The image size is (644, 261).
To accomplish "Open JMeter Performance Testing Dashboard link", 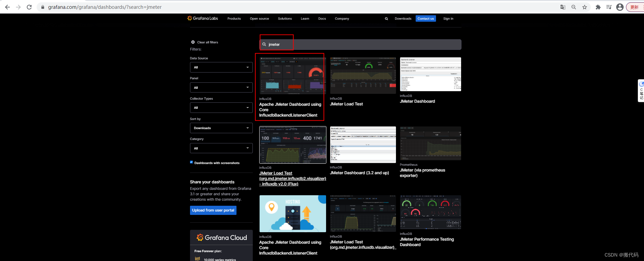I will [427, 242].
